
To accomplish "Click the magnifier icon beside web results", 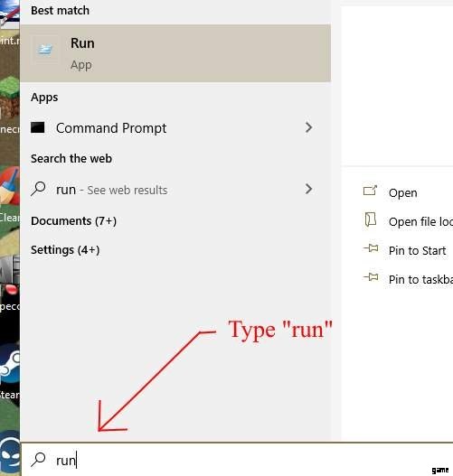I will [38, 189].
